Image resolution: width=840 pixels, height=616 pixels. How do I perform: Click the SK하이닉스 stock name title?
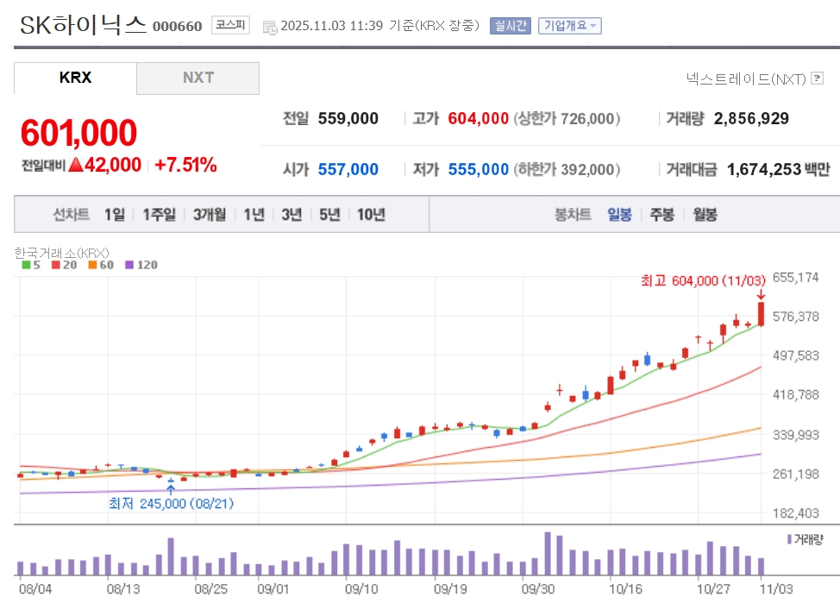pyautogui.click(x=83, y=24)
